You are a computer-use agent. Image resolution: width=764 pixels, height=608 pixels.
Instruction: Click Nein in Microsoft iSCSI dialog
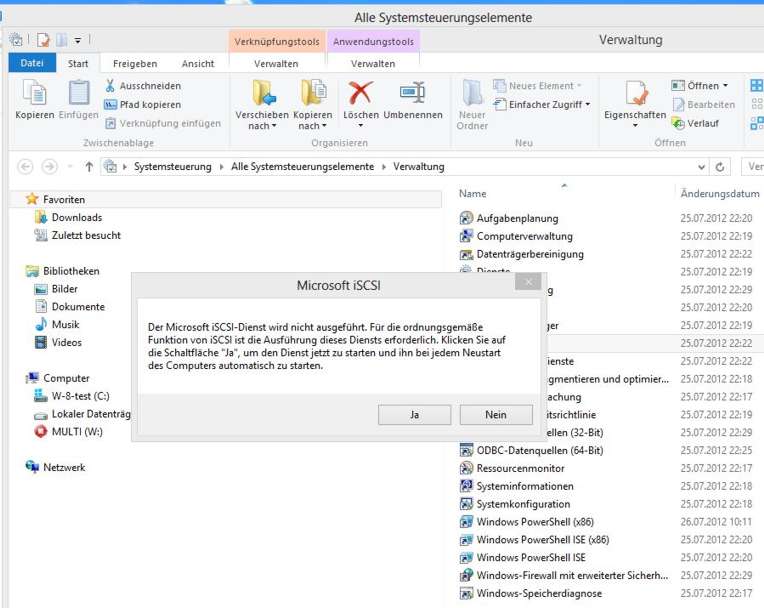(x=496, y=415)
